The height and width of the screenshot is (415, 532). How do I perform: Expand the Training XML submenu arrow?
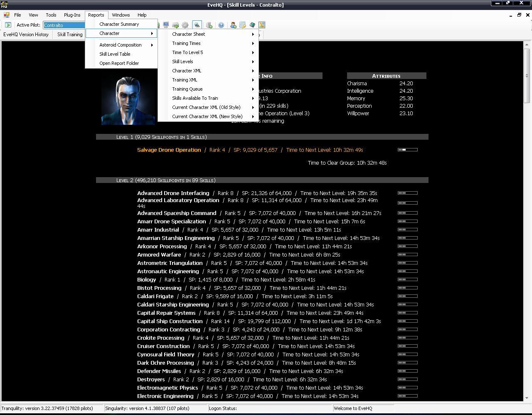pos(253,80)
